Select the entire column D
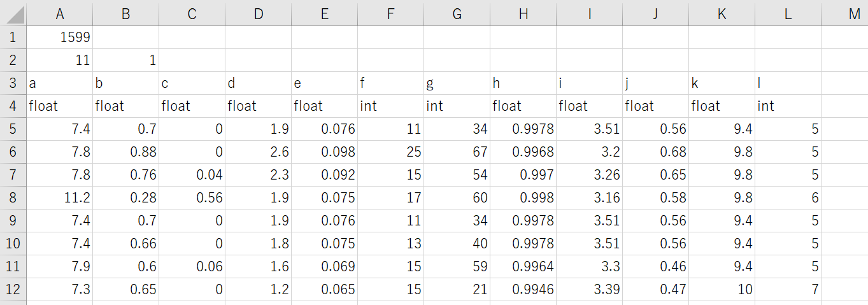This screenshot has width=868, height=305. click(x=258, y=13)
